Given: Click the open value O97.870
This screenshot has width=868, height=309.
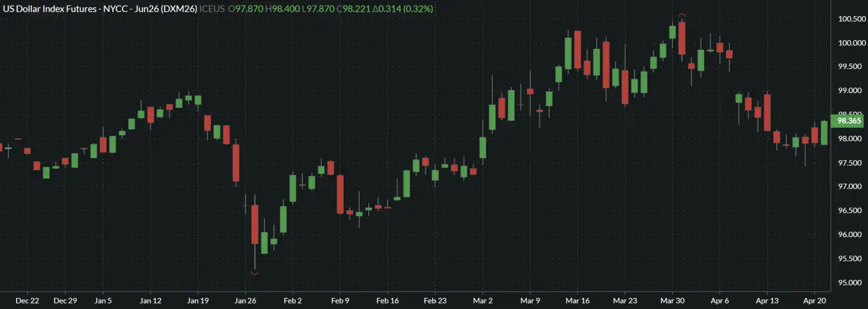Looking at the screenshot, I should pyautogui.click(x=246, y=9).
